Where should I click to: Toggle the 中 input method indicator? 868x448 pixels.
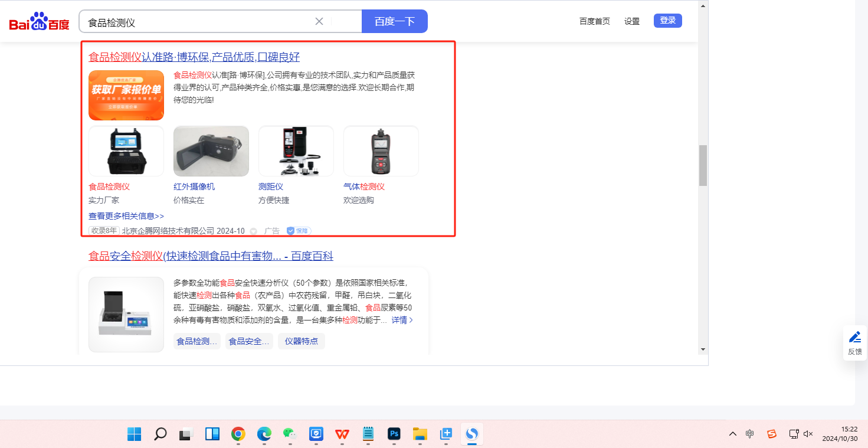click(x=749, y=434)
